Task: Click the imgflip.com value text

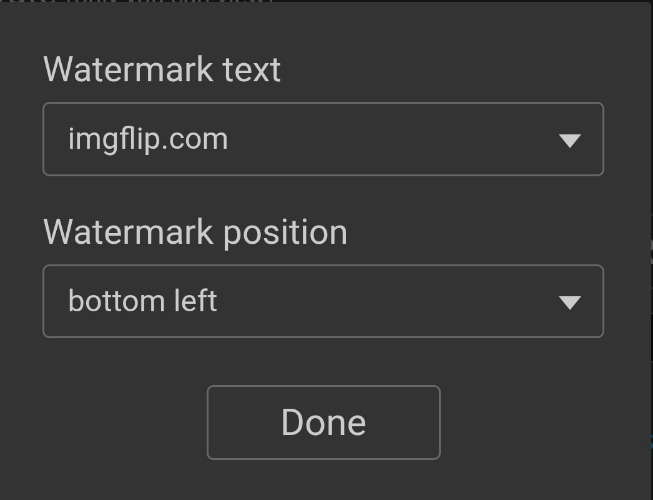Action: click(148, 139)
